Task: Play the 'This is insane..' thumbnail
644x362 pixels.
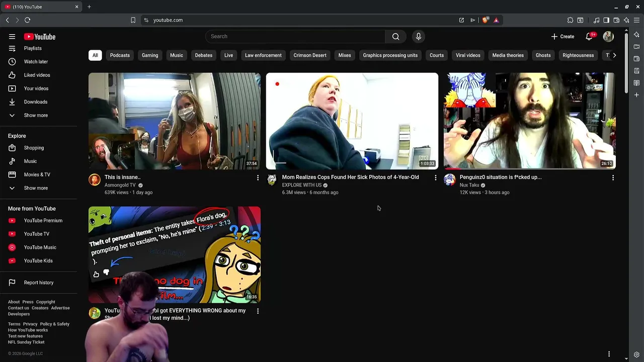Action: click(175, 121)
